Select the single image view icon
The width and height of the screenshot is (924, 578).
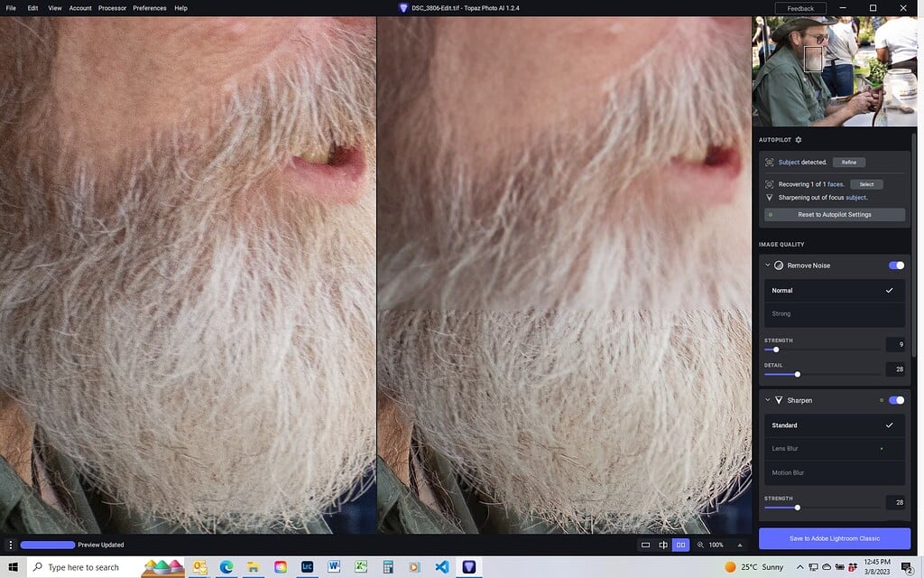(x=645, y=545)
